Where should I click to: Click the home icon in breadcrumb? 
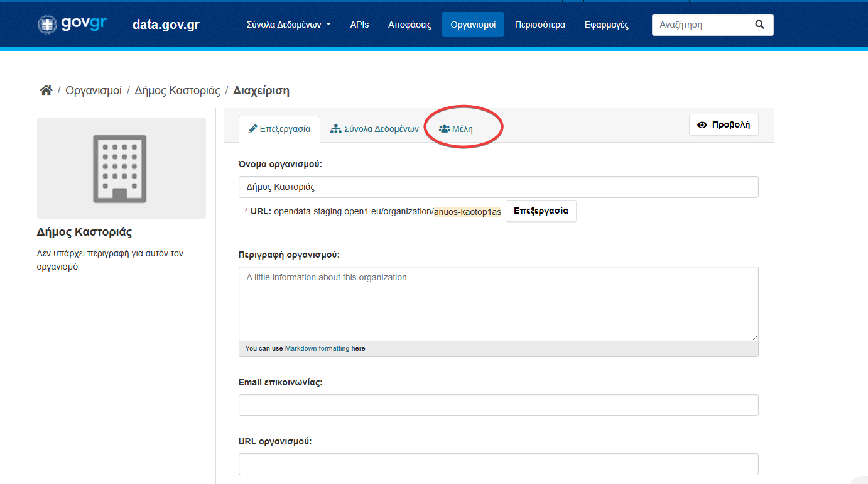pyautogui.click(x=46, y=91)
